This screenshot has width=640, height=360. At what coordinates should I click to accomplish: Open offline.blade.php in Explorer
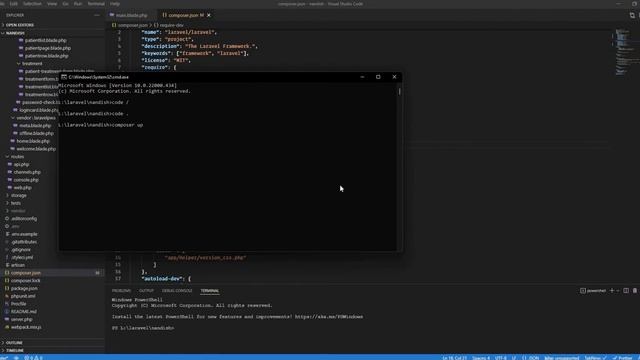(36, 133)
